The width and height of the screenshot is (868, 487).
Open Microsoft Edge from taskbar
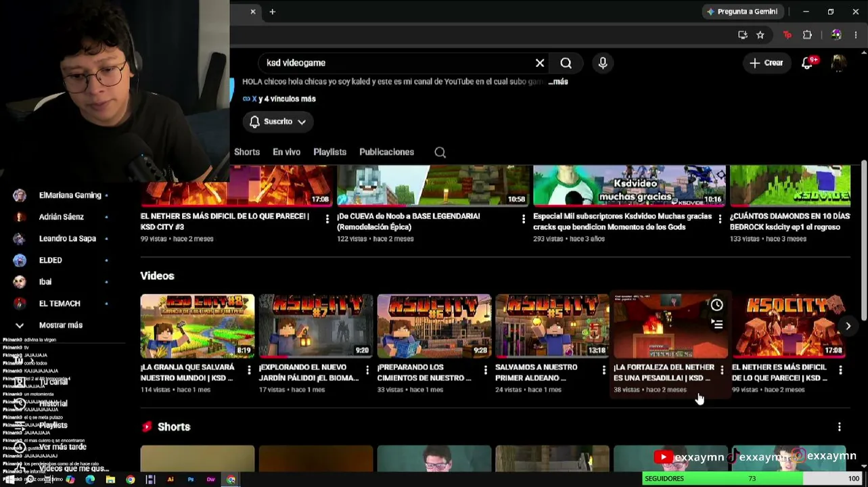(x=90, y=480)
